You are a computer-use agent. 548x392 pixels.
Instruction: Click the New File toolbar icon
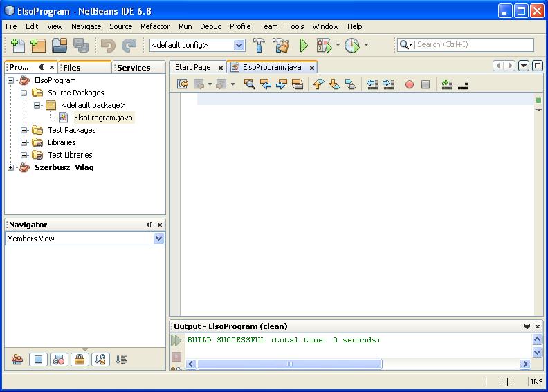pyautogui.click(x=18, y=46)
